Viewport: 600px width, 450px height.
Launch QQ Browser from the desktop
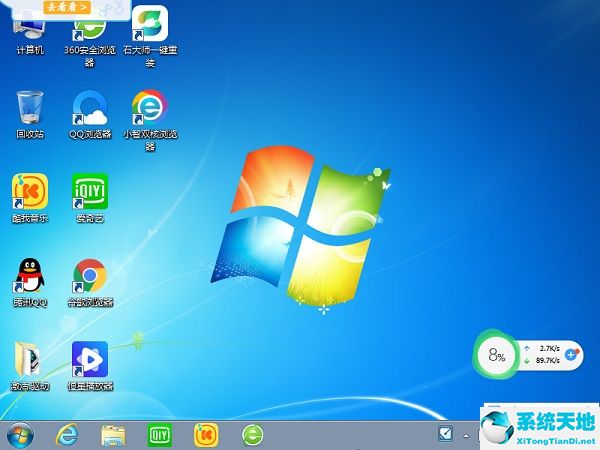(x=90, y=107)
